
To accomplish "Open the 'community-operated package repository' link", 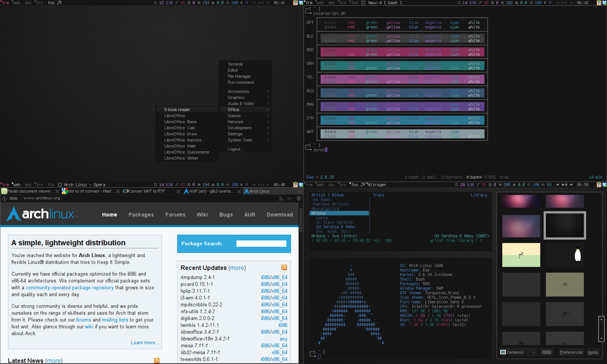I will point(70,288).
